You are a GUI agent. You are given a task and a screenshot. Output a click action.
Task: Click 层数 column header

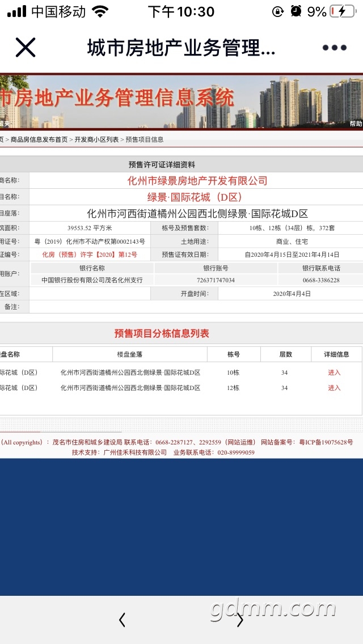coord(286,354)
